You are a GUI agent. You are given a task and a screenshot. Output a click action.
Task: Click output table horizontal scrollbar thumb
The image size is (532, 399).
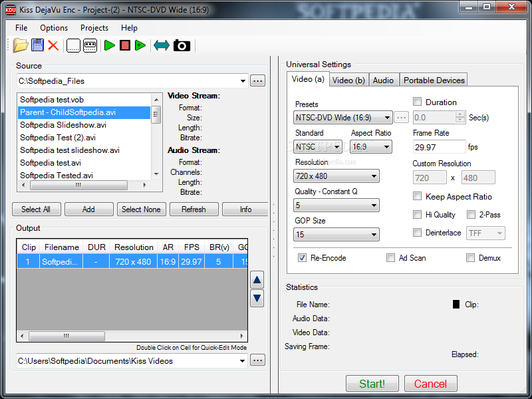(67, 336)
